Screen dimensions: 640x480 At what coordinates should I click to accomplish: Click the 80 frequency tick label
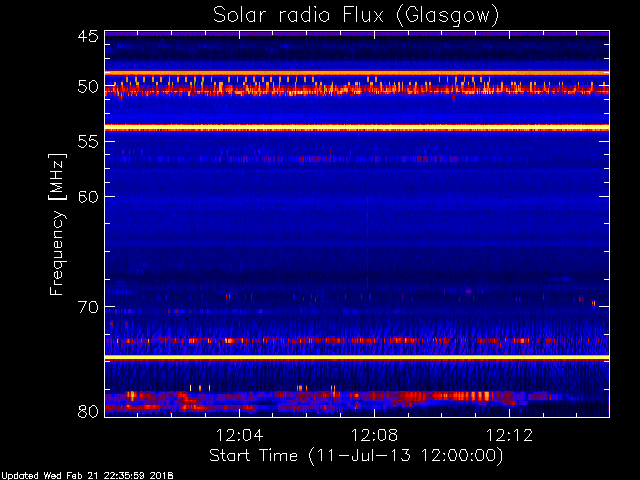(x=88, y=411)
